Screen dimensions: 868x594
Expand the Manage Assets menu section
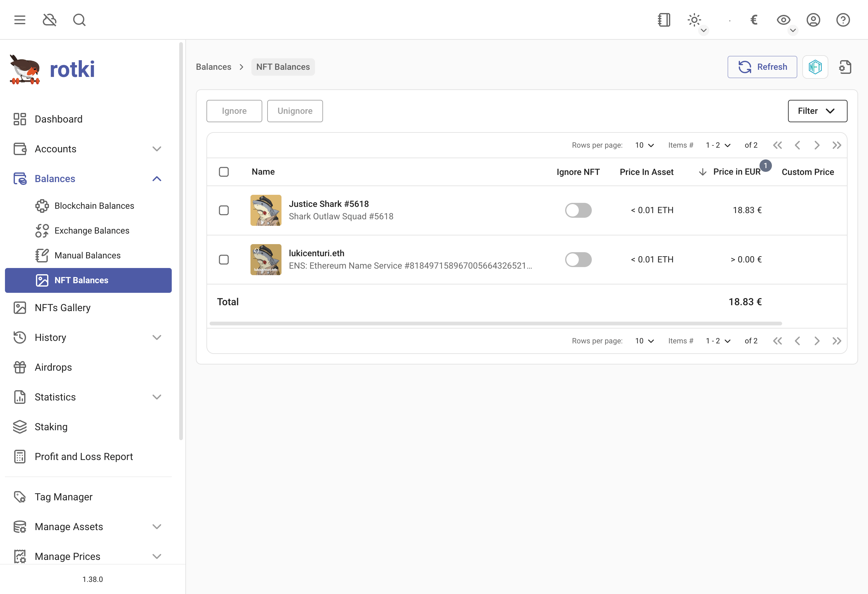(x=157, y=527)
